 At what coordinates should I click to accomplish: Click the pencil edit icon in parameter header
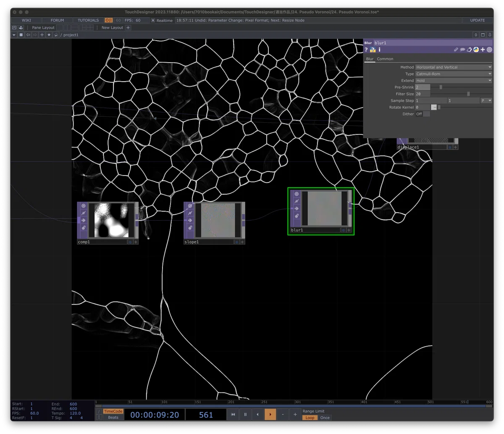[456, 50]
